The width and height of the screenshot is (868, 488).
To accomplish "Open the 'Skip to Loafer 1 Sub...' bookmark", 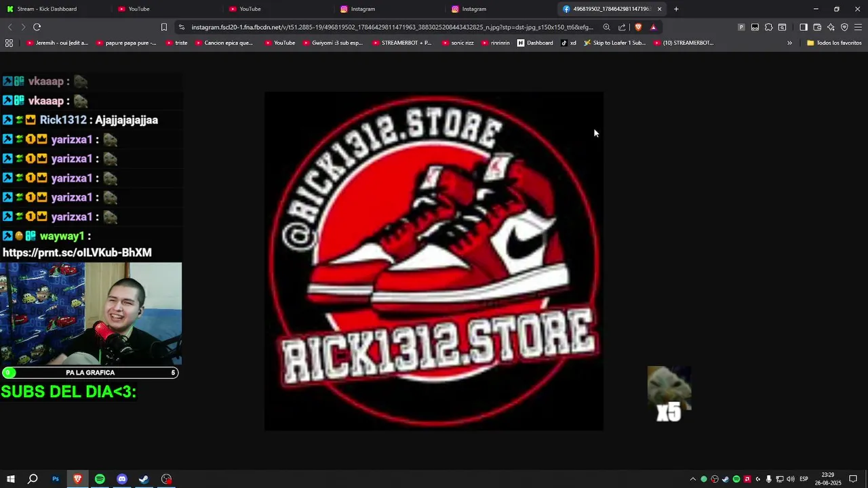I will coord(614,43).
